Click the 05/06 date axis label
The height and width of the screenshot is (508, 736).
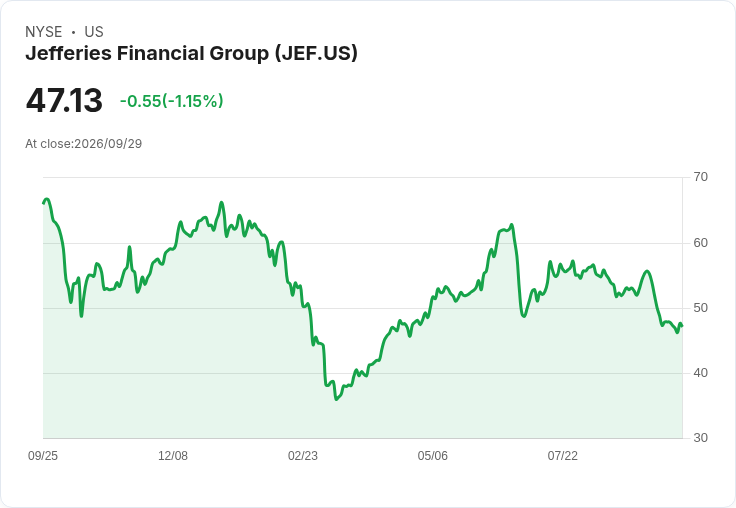point(432,455)
